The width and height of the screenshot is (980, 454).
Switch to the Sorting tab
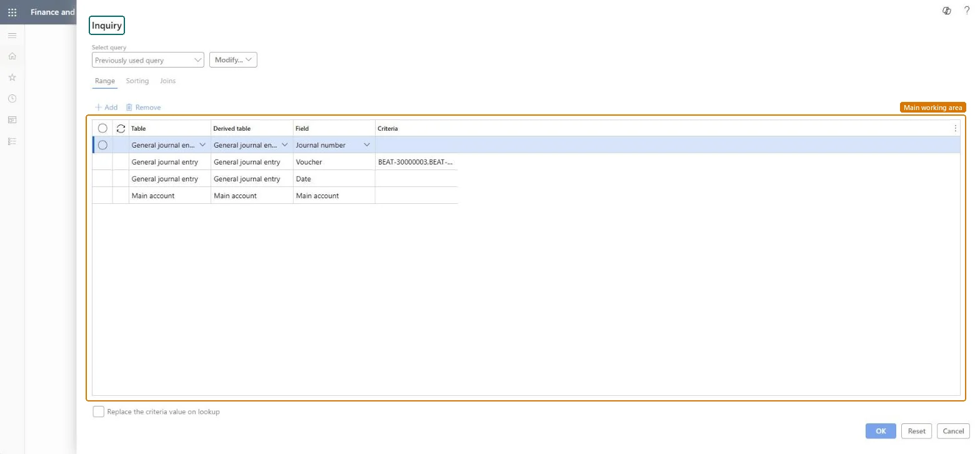point(137,81)
